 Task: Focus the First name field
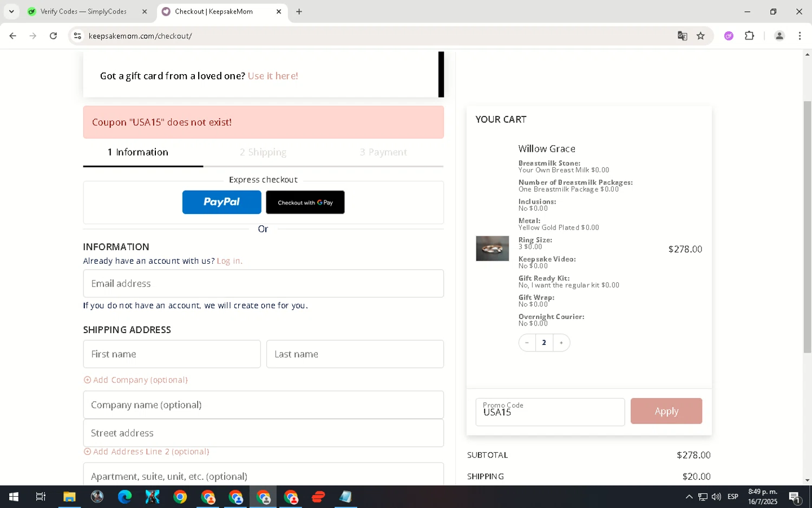point(172,354)
